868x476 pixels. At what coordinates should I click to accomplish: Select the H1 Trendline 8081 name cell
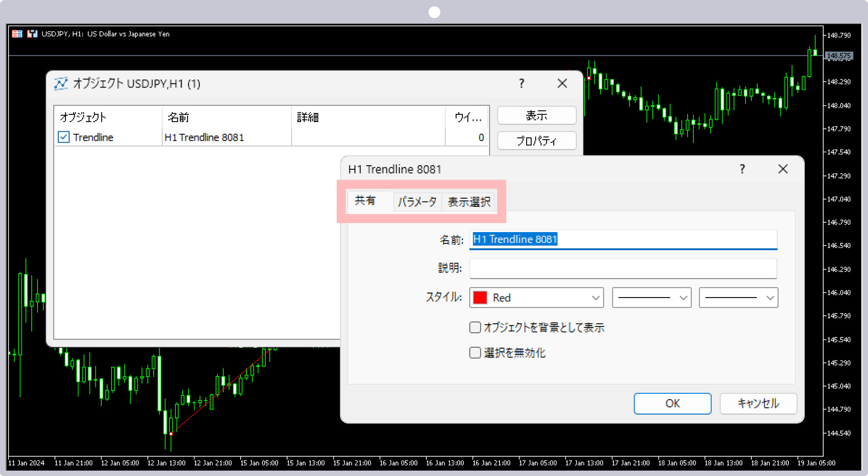tap(226, 137)
